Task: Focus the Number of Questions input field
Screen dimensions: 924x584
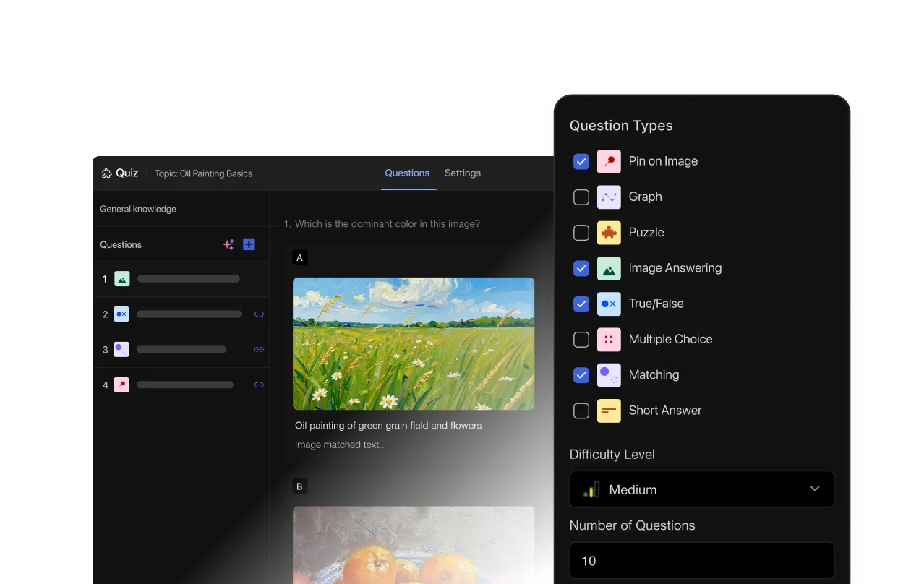Action: pos(702,561)
